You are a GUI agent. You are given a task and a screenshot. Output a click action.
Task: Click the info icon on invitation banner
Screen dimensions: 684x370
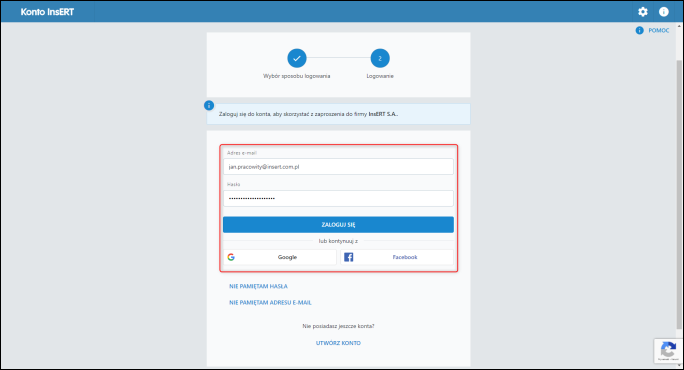pyautogui.click(x=209, y=106)
